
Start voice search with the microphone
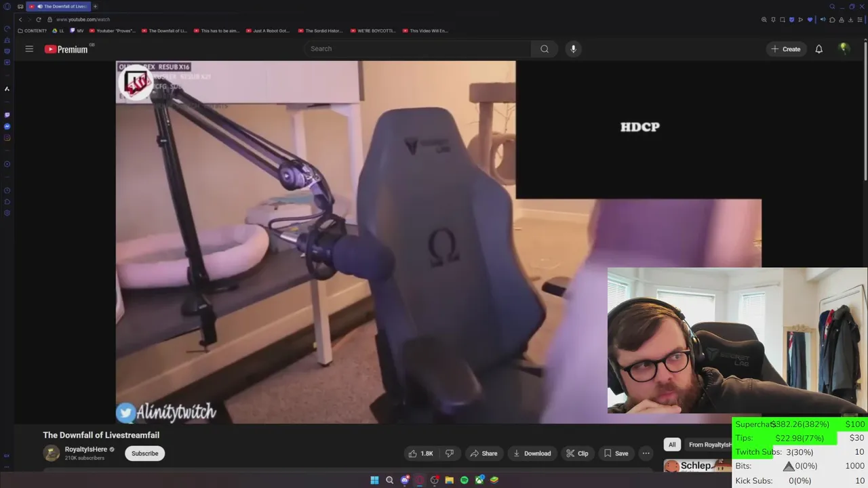coord(573,49)
